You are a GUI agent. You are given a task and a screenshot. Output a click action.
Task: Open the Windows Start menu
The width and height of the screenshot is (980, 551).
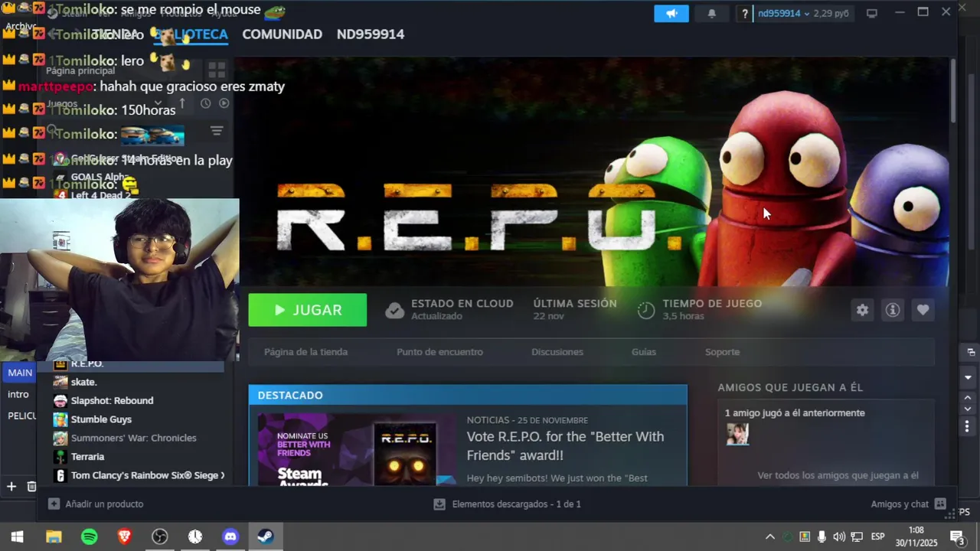17,537
